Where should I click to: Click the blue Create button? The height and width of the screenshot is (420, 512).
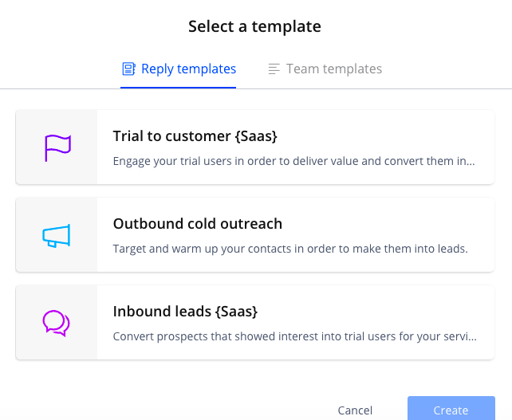(451, 409)
